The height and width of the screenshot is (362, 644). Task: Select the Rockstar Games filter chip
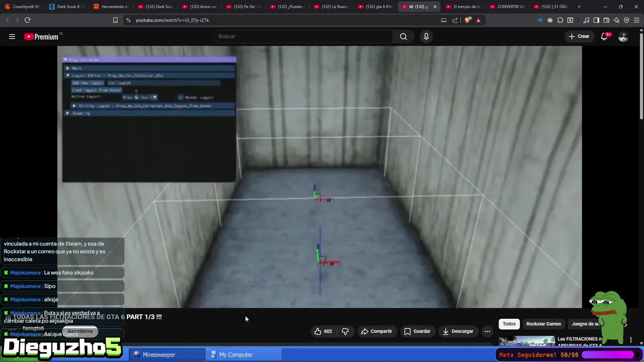point(543,324)
